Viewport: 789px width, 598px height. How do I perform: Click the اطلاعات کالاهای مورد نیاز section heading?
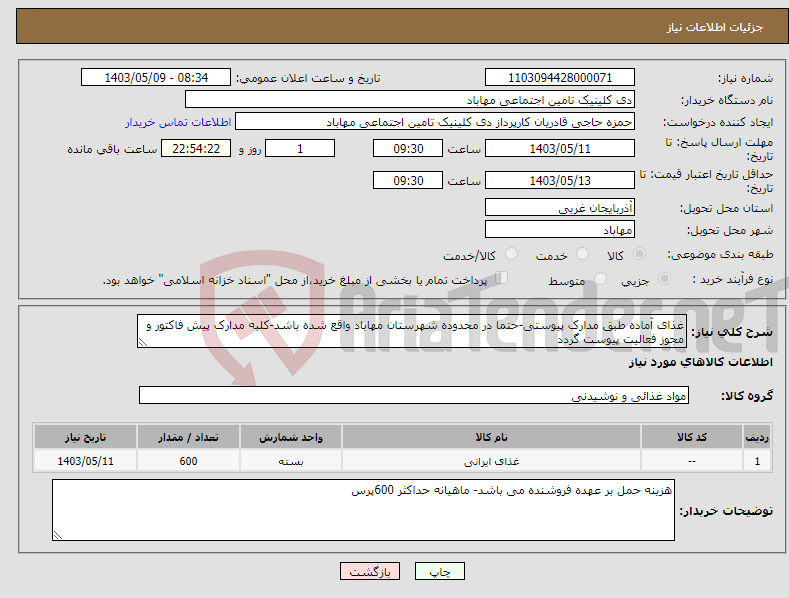click(x=700, y=362)
